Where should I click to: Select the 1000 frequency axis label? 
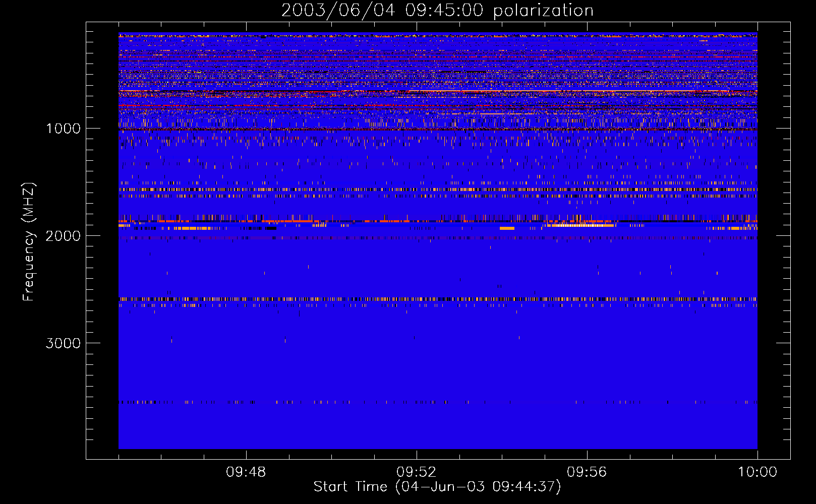(63, 129)
